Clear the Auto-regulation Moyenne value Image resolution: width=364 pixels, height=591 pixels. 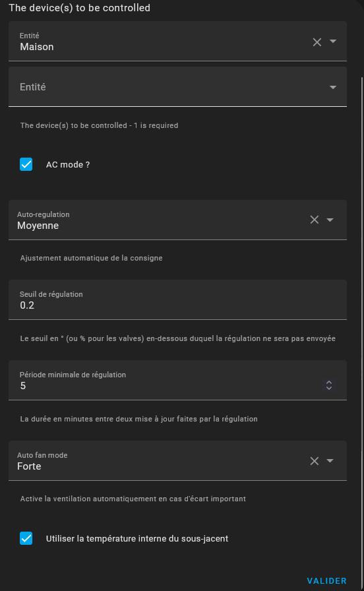click(x=315, y=220)
